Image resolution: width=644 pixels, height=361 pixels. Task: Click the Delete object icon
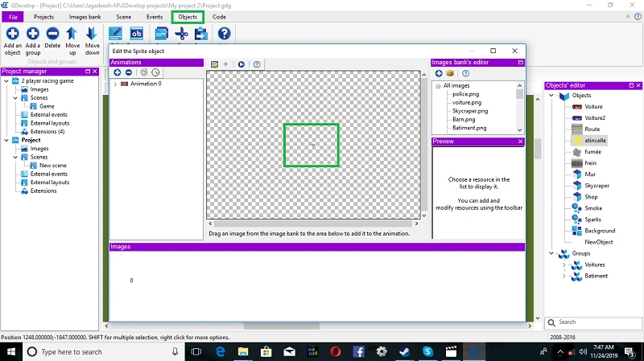pyautogui.click(x=52, y=34)
